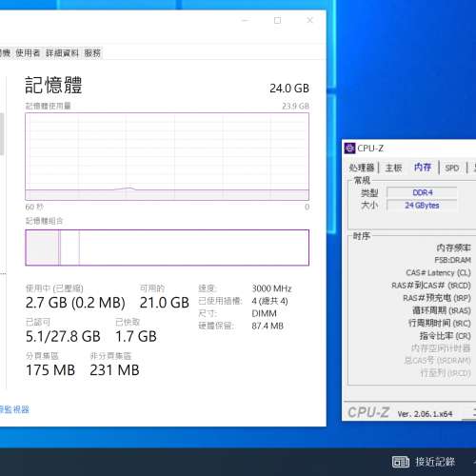The image size is (476, 476).
Task: Select the 處理器 tab in CPU-Z
Action: 362,168
